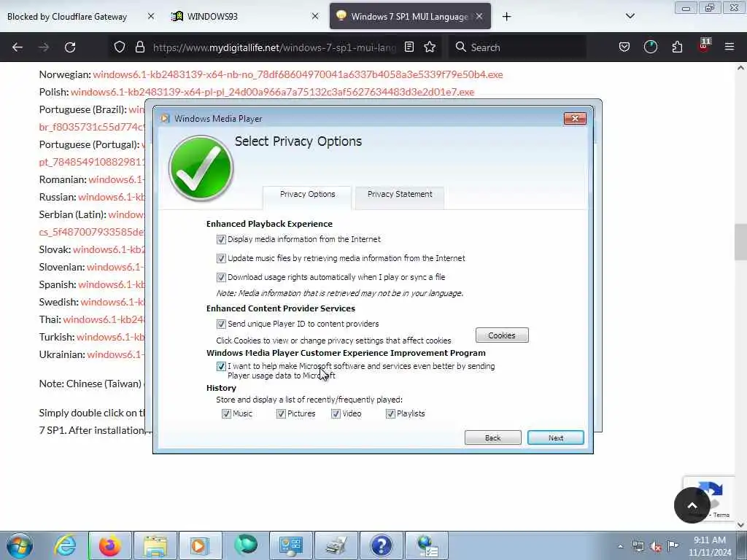
Task: Expand the list all tabs chevron
Action: coord(630,16)
